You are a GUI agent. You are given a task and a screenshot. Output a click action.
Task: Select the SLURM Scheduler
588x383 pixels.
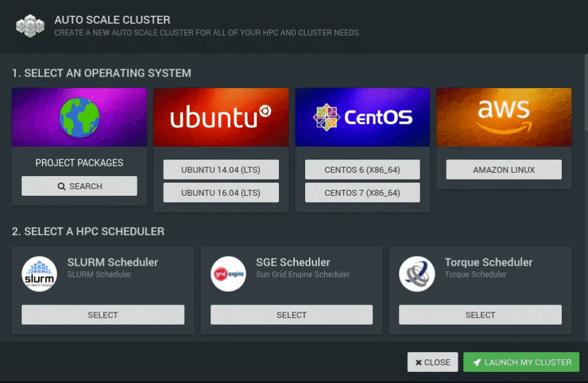[x=103, y=315]
